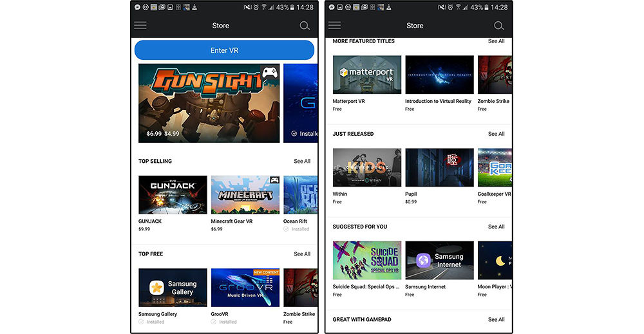This screenshot has width=644, height=334.
Task: Open See All for Top Selling
Action: tap(302, 162)
